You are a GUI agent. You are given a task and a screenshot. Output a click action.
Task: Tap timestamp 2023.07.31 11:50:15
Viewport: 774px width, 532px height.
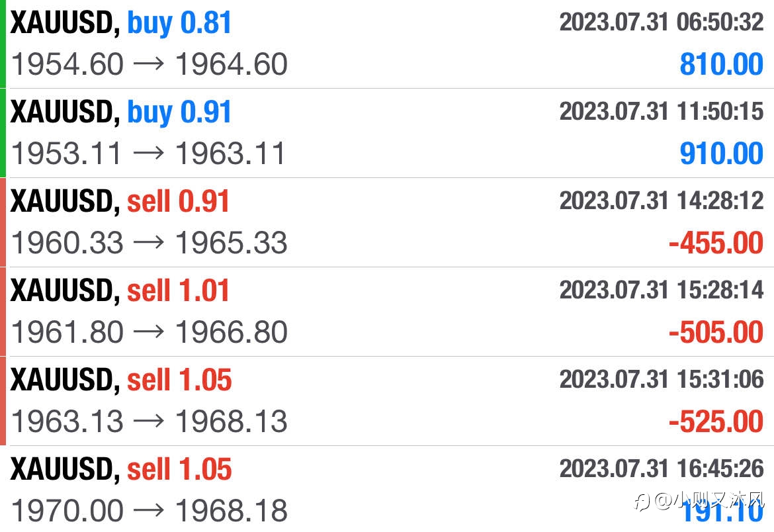(662, 111)
